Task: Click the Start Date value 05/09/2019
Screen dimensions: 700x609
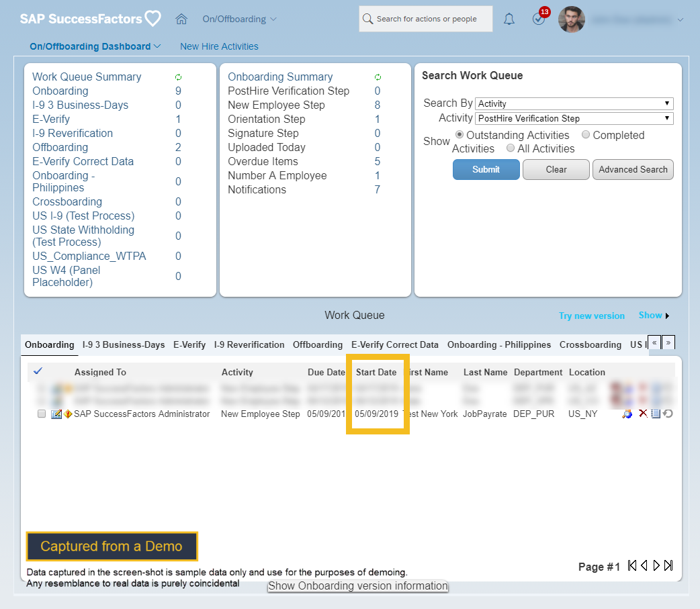Action: pos(376,414)
